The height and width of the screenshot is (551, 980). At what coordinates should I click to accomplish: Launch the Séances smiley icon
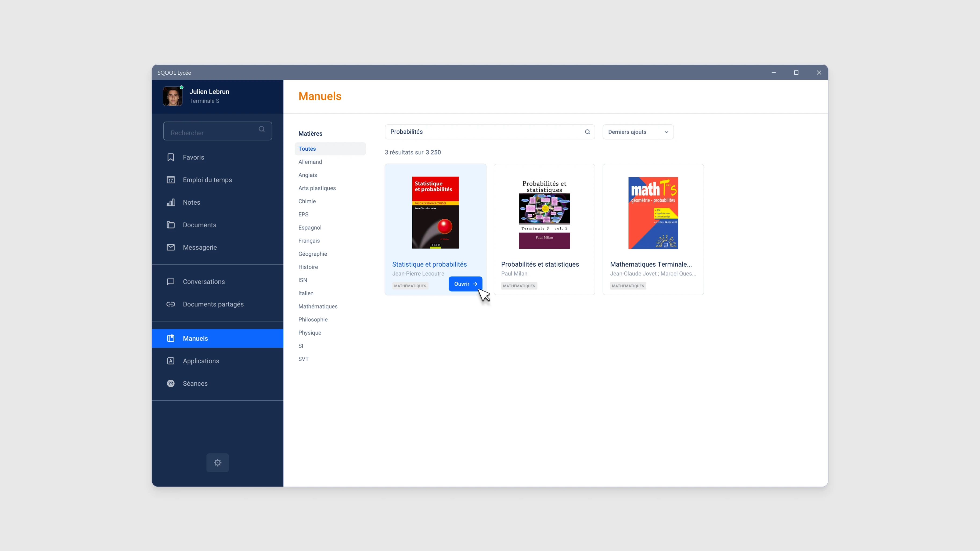click(170, 383)
